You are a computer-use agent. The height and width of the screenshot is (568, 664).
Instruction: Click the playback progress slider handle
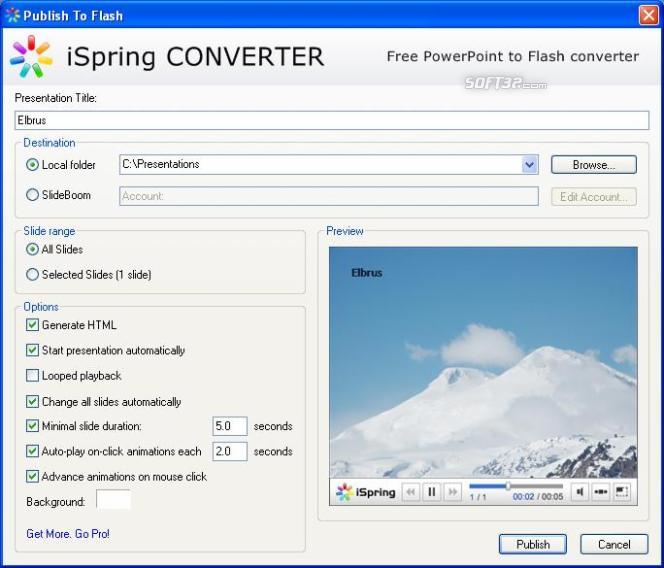coord(508,486)
